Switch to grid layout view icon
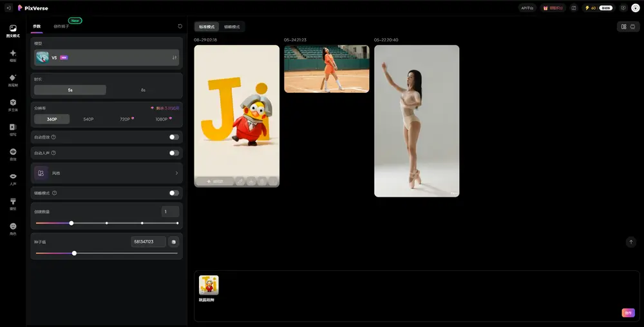The height and width of the screenshot is (327, 644). [623, 26]
